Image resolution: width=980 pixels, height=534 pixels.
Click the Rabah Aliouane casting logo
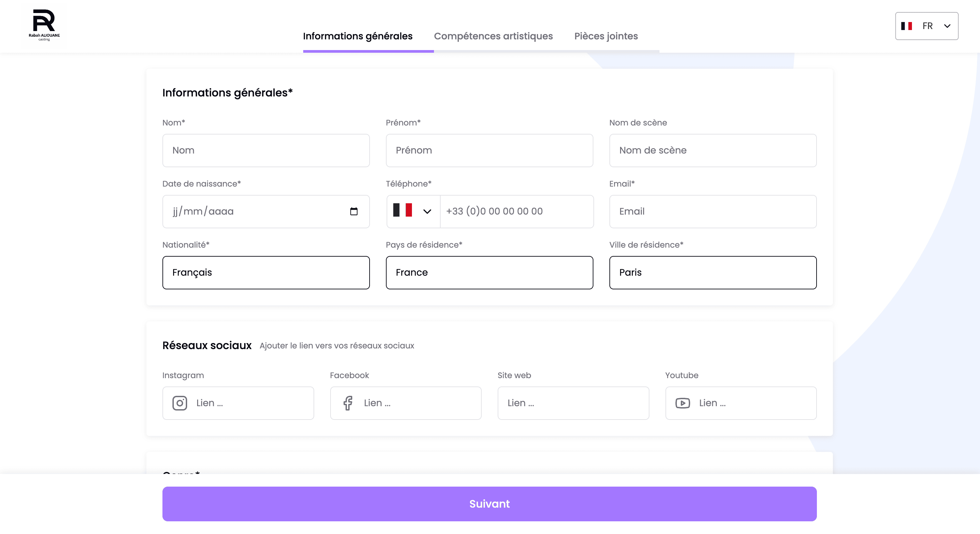(44, 25)
